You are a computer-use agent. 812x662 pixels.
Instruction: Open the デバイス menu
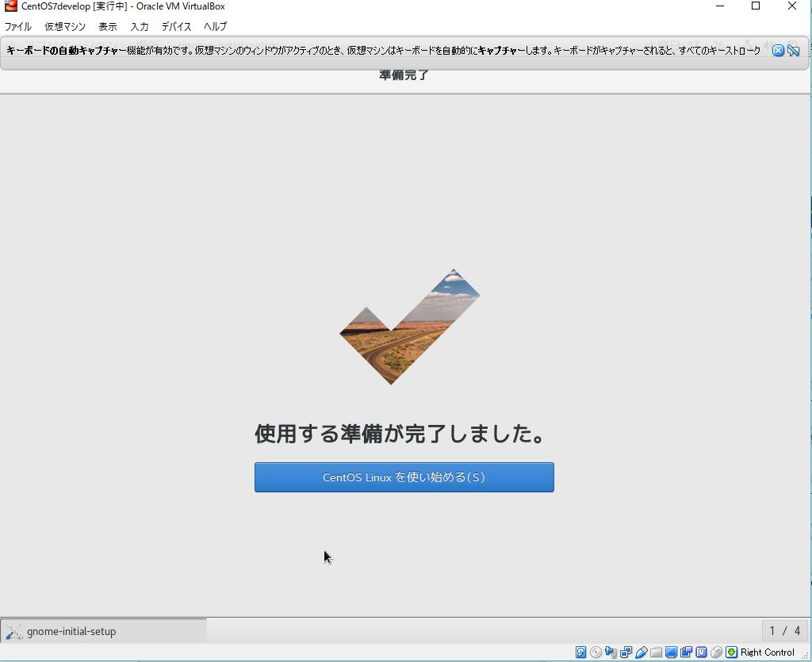(x=175, y=26)
